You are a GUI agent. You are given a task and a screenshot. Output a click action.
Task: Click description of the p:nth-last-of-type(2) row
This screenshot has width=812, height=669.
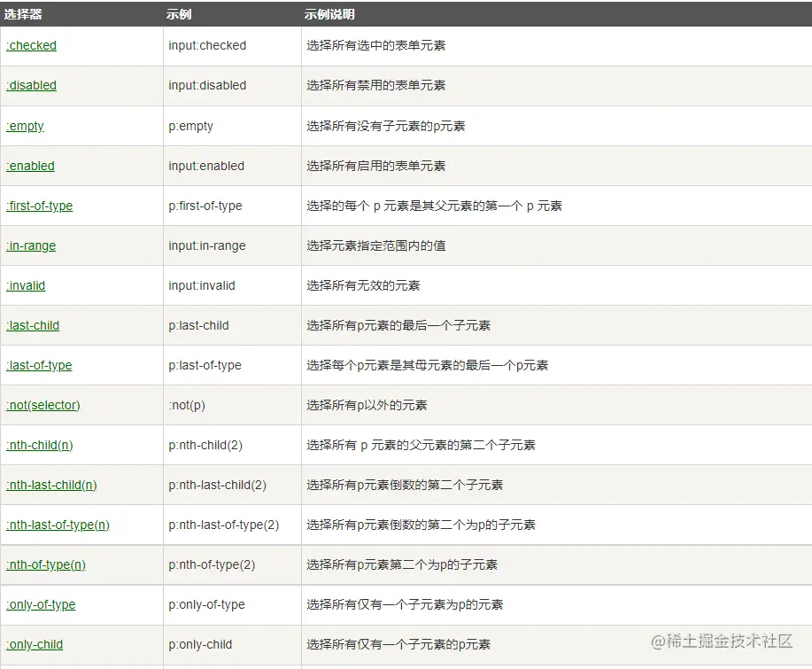(421, 525)
